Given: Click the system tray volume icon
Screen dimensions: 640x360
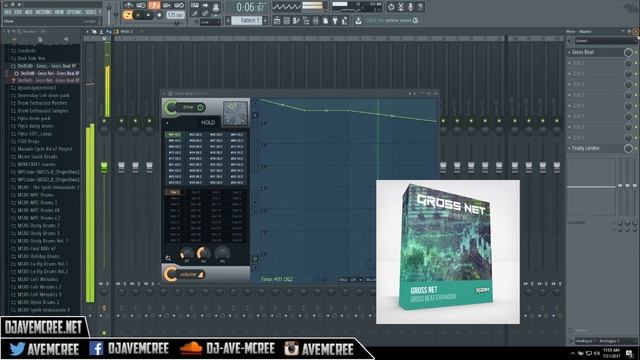Looking at the screenshot, I should point(596,353).
